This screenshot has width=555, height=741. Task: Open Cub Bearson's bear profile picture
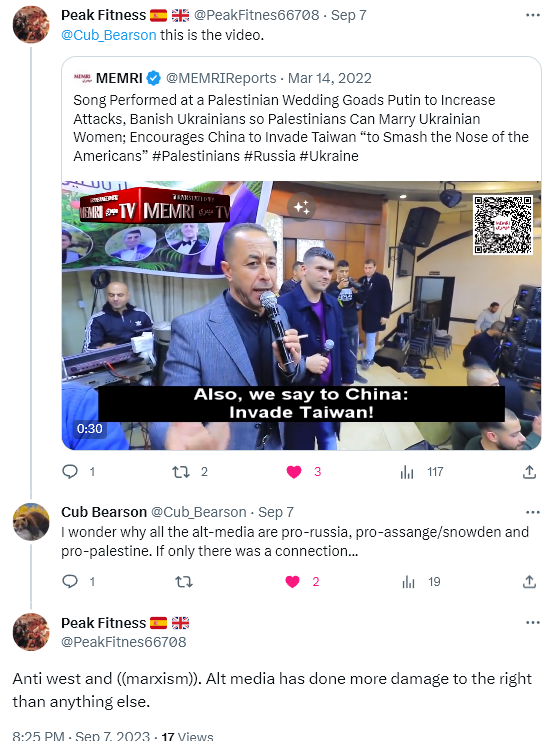31,522
